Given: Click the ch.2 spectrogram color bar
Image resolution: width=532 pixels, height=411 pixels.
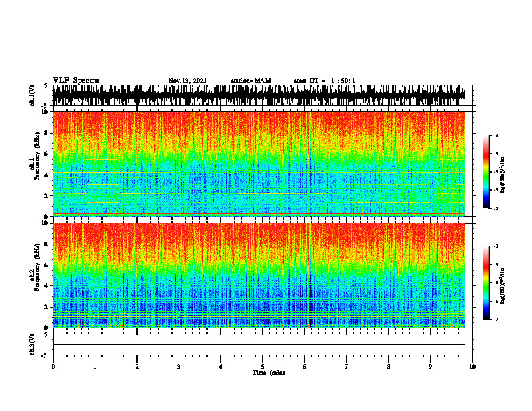Looking at the screenshot, I should pyautogui.click(x=486, y=283).
